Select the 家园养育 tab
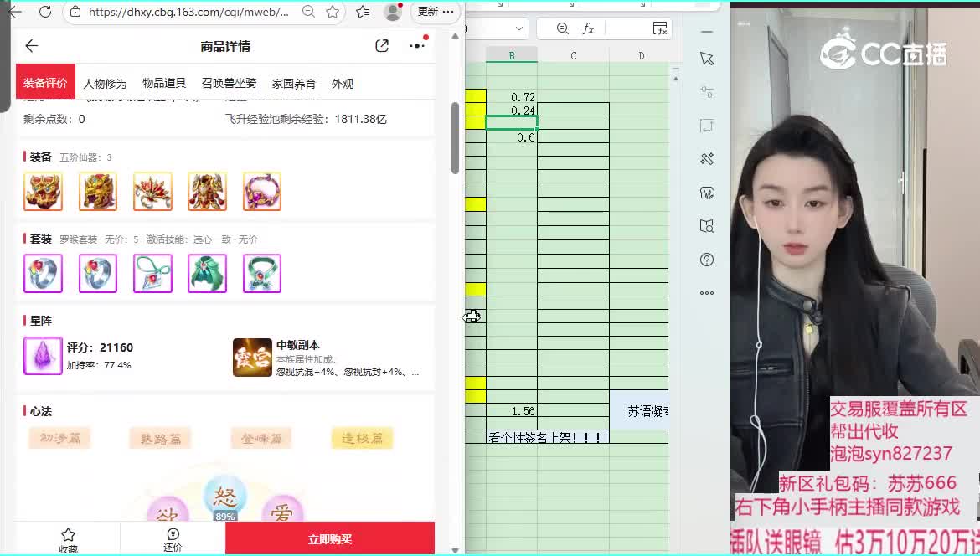This screenshot has height=556, width=980. click(x=294, y=84)
